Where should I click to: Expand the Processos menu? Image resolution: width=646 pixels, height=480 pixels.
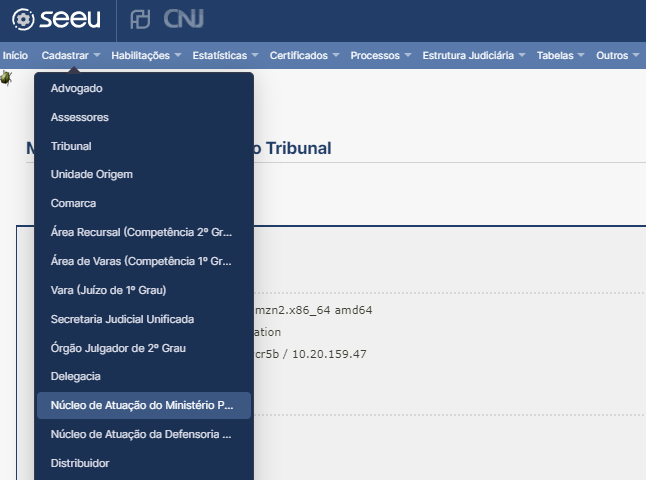click(x=381, y=56)
